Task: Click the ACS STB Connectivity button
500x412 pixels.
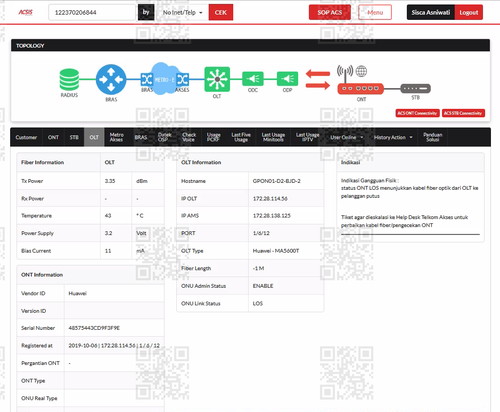Action: pyautogui.click(x=463, y=113)
